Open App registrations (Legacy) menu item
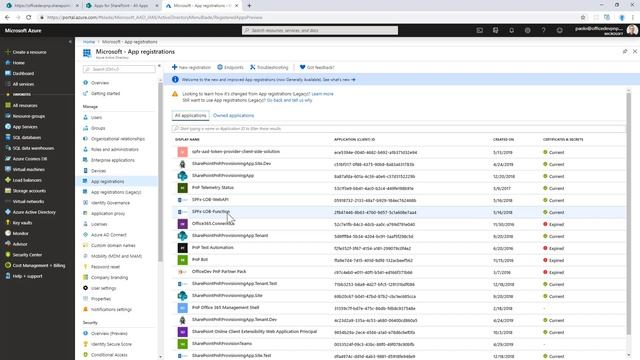 116,192
